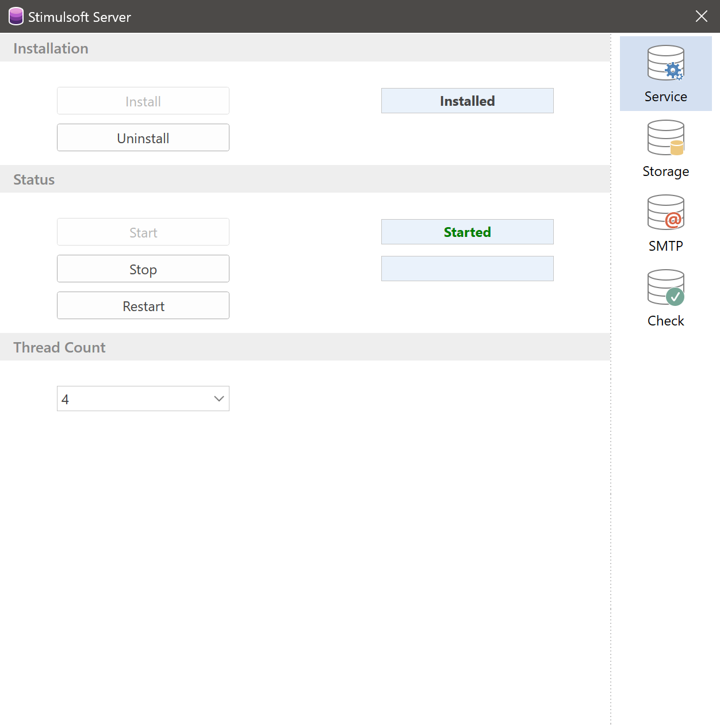The width and height of the screenshot is (720, 728).
Task: Switch to the Storage tab label
Action: [665, 171]
